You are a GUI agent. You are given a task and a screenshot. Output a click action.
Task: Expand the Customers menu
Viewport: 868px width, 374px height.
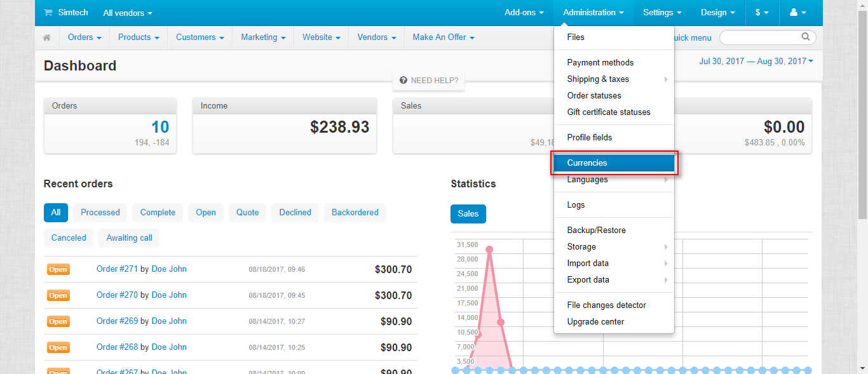(x=200, y=37)
